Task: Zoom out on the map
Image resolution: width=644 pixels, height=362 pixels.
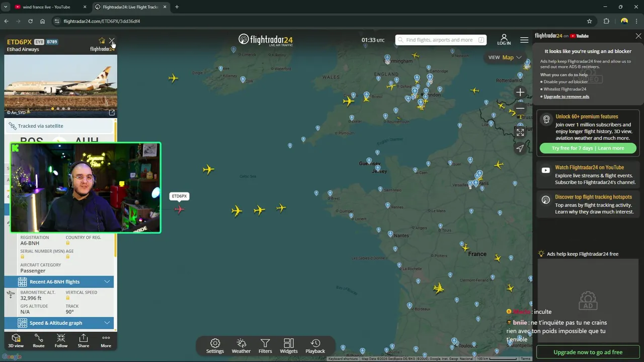Action: click(x=520, y=108)
